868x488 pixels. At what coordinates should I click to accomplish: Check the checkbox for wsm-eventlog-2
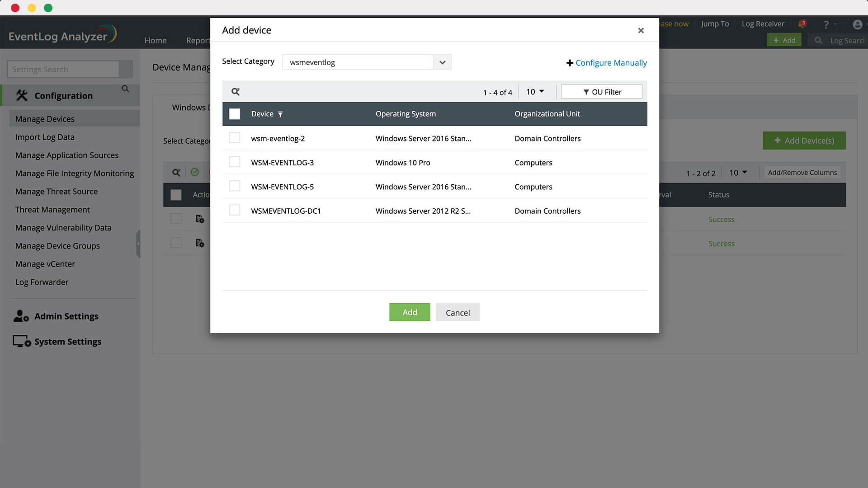[x=235, y=137]
